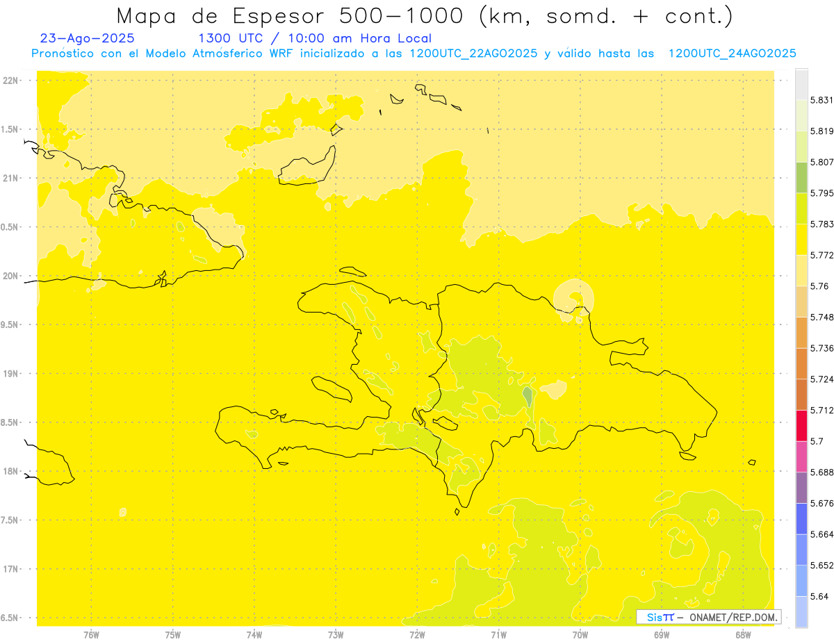The image size is (834, 644).
Task: Click the '1.5N' latitude label
Action: point(9,129)
